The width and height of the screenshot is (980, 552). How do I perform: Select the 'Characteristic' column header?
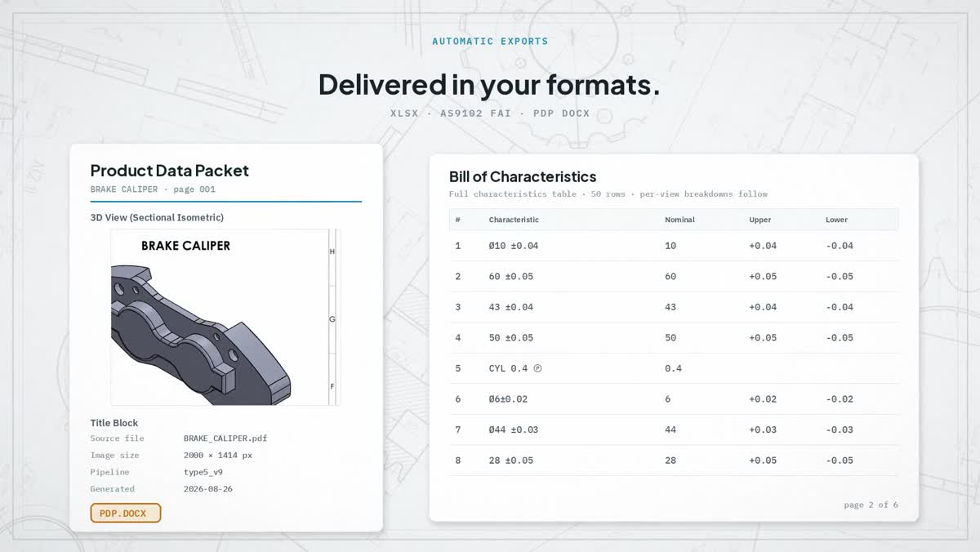tap(514, 220)
